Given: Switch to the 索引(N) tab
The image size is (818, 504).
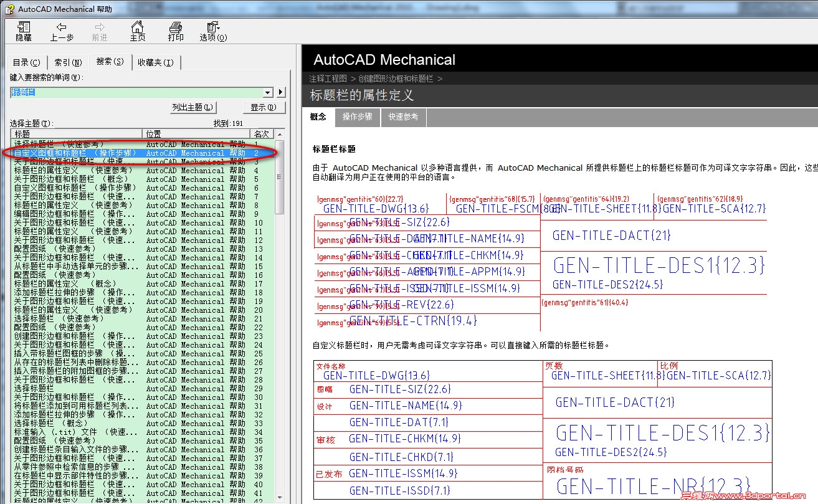Looking at the screenshot, I should coord(68,62).
